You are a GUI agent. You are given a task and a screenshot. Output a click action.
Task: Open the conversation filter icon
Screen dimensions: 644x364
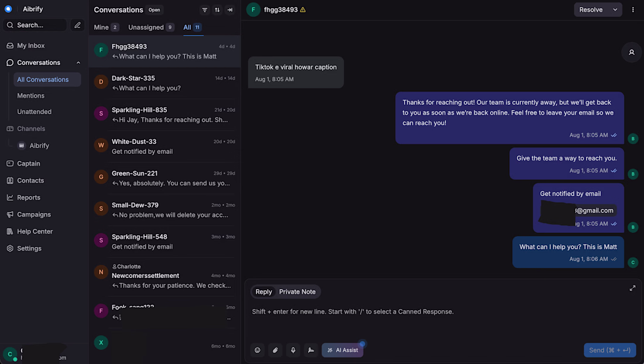204,10
